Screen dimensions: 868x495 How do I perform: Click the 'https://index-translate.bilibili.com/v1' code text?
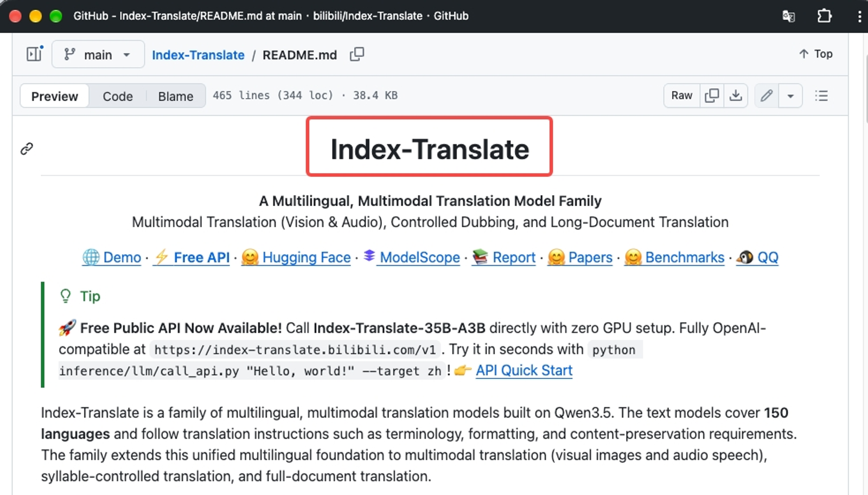(295, 350)
